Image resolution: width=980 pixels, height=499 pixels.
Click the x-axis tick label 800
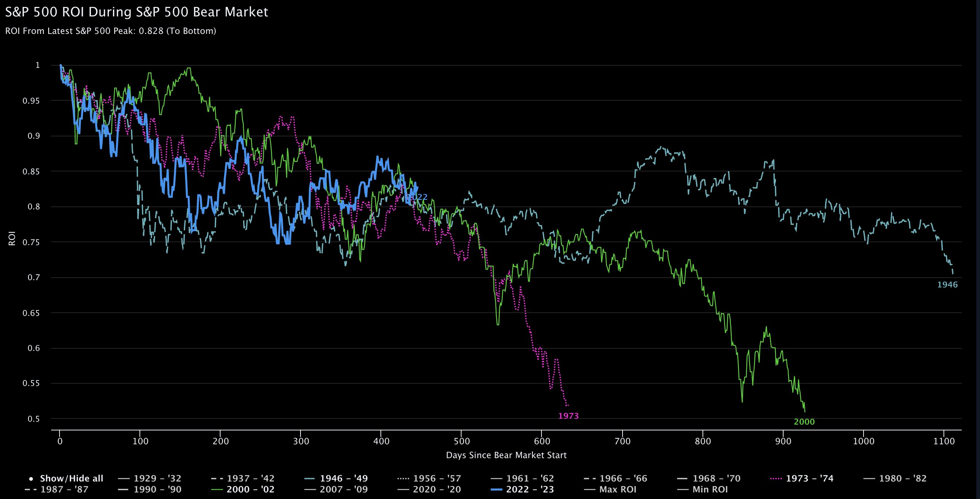[x=703, y=442]
